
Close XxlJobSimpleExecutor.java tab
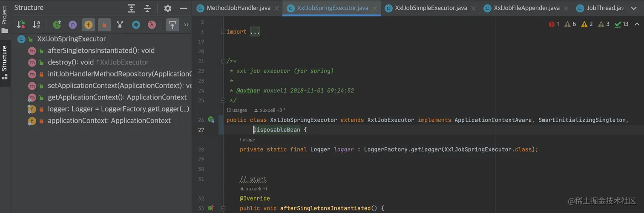pos(474,8)
